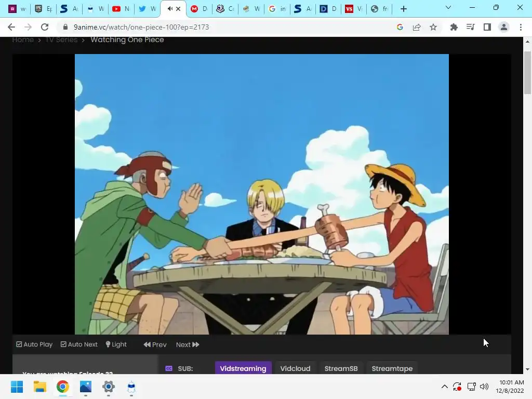Switch to the last tab with globe icon
The height and width of the screenshot is (399, 532).
(379, 9)
